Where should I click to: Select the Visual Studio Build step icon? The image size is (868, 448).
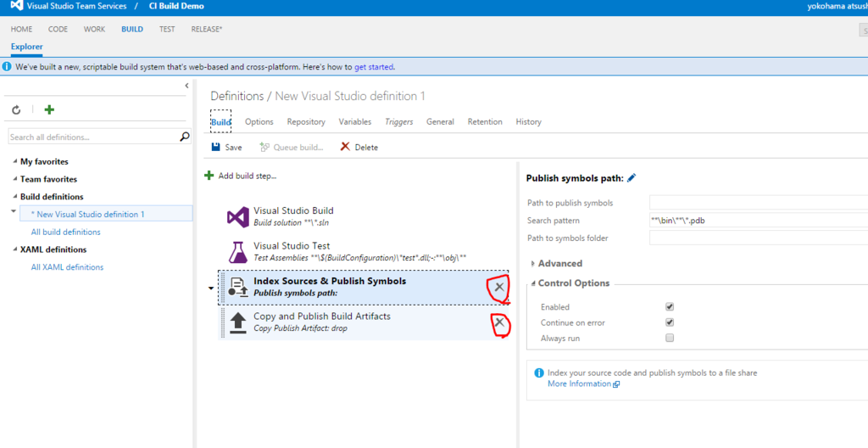click(237, 217)
